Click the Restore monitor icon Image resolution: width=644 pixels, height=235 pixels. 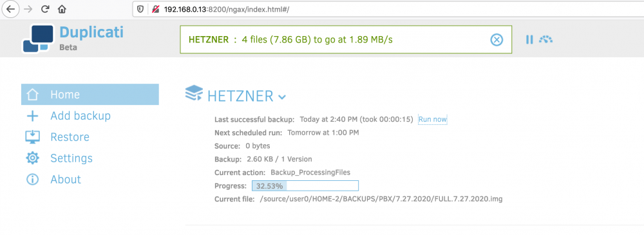pos(32,136)
